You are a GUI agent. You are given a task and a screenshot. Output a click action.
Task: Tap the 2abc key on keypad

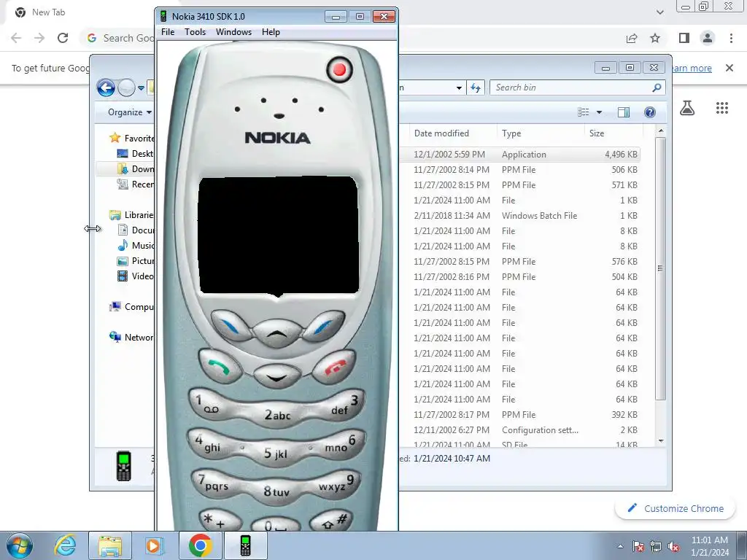[277, 414]
